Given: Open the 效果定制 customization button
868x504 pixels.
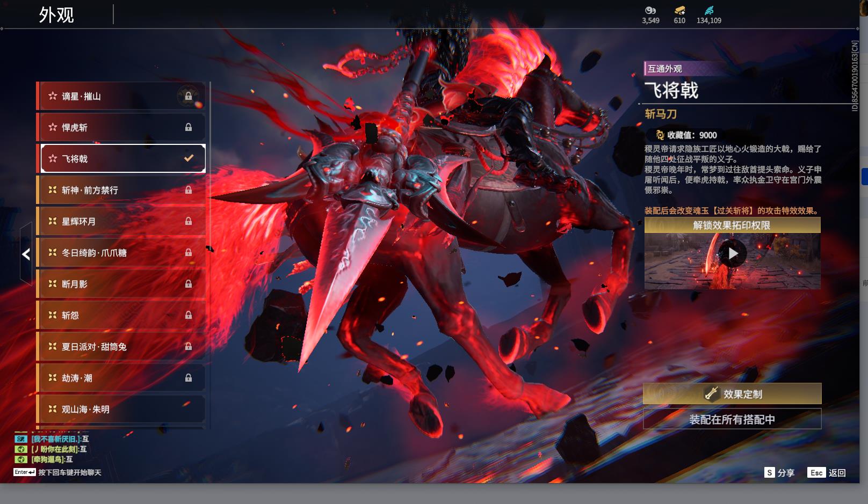Looking at the screenshot, I should pos(732,394).
